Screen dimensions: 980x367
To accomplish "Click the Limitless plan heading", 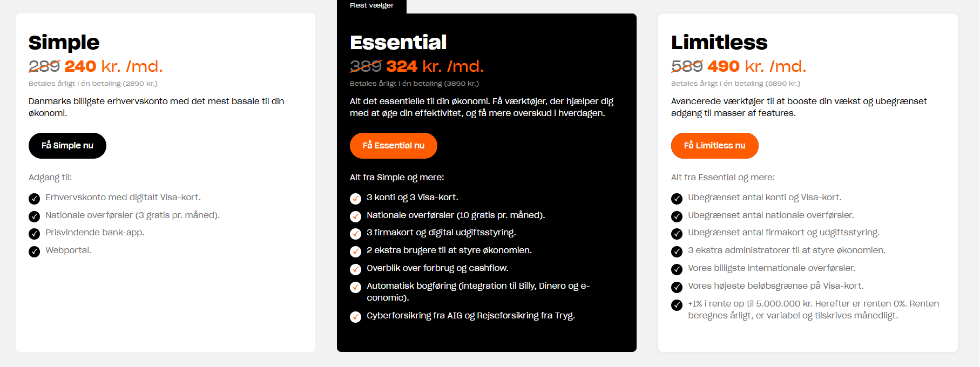I will point(719,42).
